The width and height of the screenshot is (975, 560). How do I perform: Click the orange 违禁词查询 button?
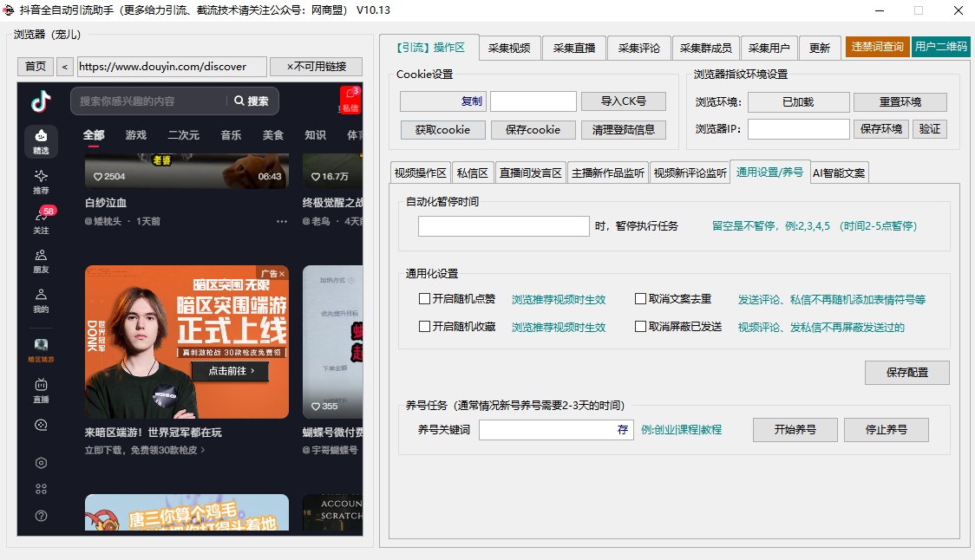[x=877, y=47]
